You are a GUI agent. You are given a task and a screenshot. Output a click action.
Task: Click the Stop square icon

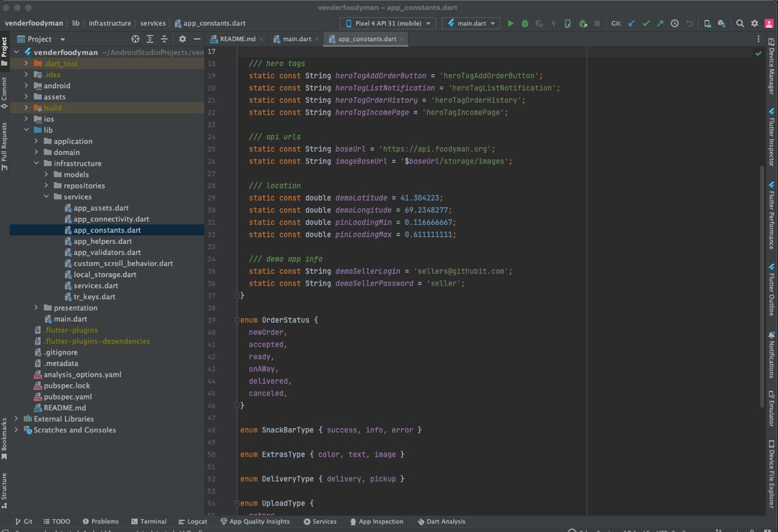(x=597, y=23)
